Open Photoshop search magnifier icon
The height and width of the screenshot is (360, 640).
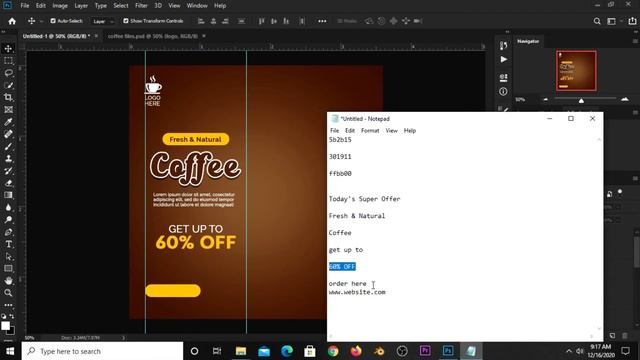tap(597, 21)
